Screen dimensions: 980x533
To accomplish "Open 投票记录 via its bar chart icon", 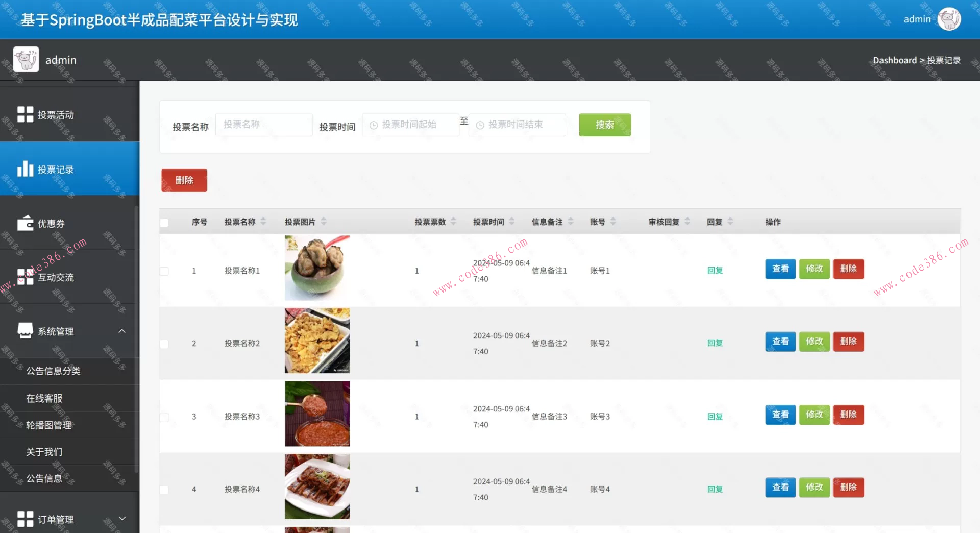I will (x=26, y=168).
